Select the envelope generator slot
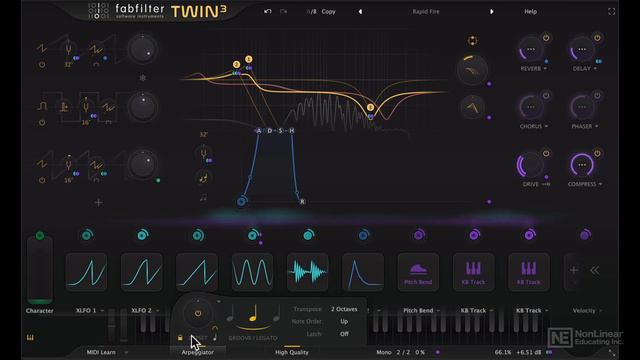The image size is (640, 360). tap(363, 272)
